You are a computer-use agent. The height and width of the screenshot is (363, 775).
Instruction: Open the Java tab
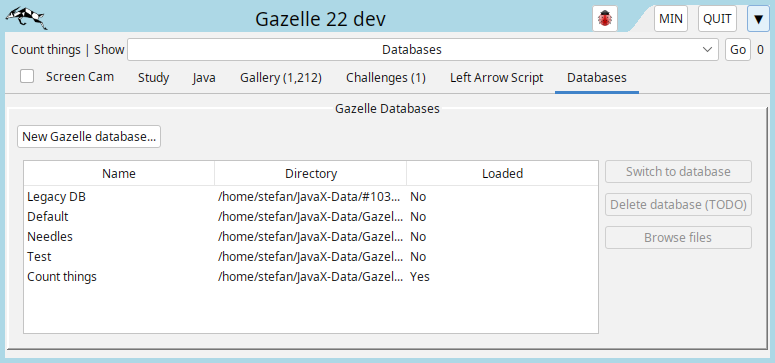click(204, 78)
